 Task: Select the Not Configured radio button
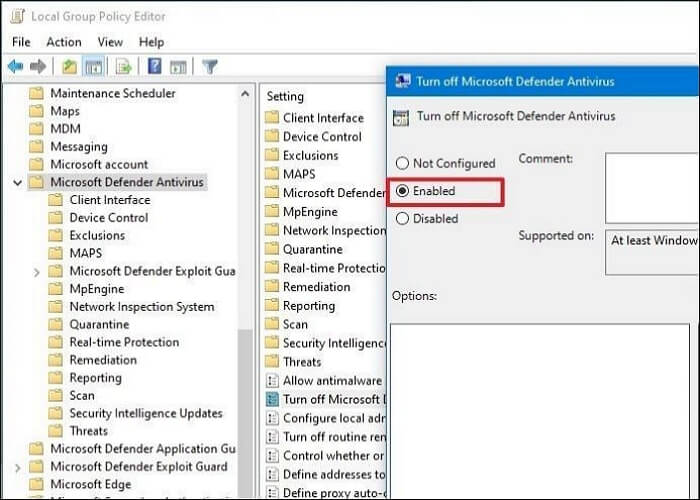point(403,163)
